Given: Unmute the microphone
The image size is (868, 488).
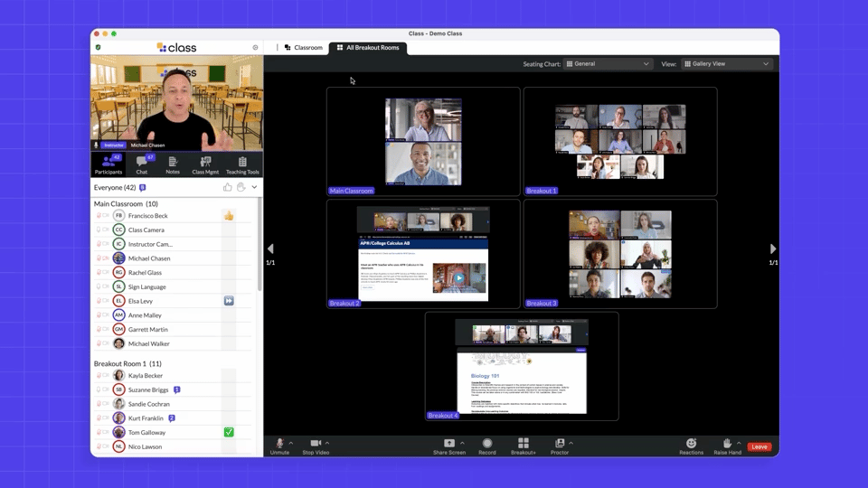Looking at the screenshot, I should 279,445.
